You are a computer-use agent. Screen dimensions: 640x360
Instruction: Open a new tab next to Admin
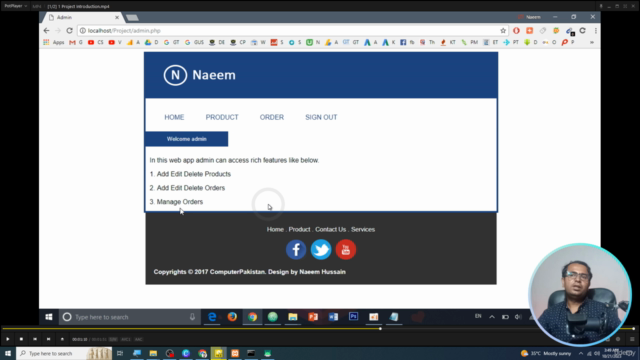pos(132,18)
